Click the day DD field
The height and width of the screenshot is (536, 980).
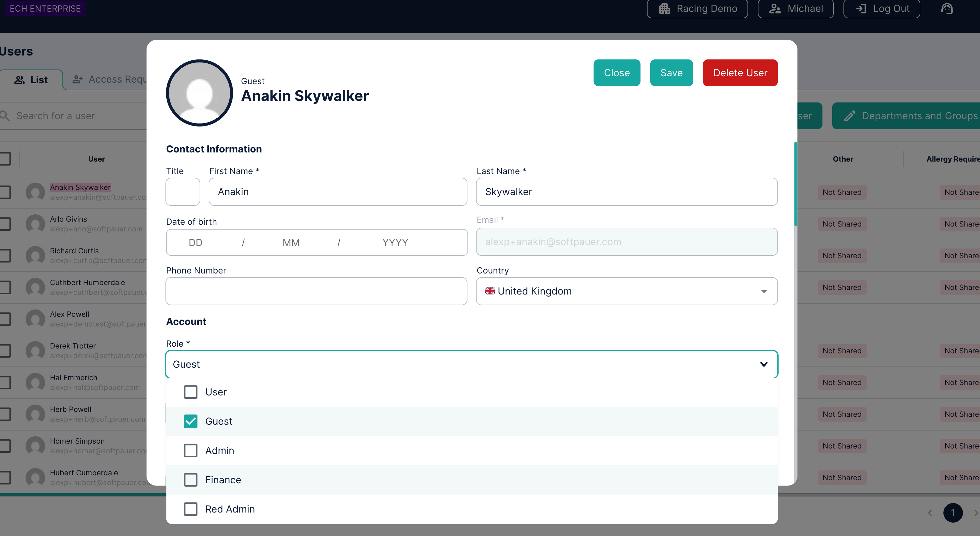196,242
